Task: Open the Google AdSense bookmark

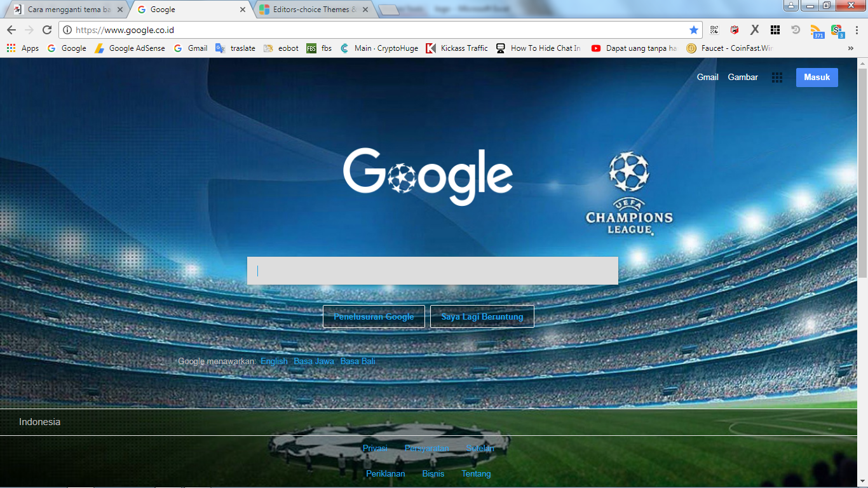Action: [130, 48]
